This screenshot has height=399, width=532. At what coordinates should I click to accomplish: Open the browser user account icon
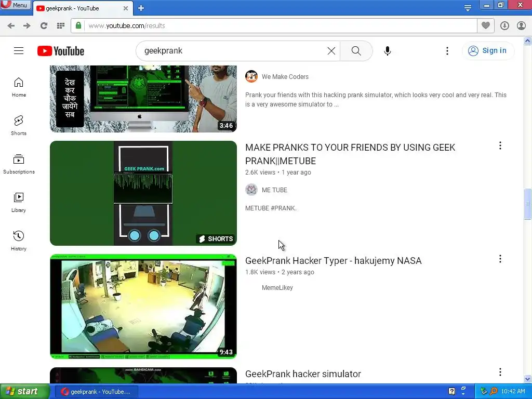click(x=521, y=26)
